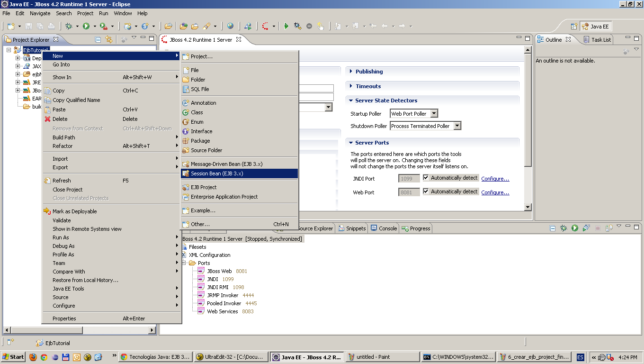Open the Run menu in the menu bar
The height and width of the screenshot is (364, 644).
pos(103,13)
